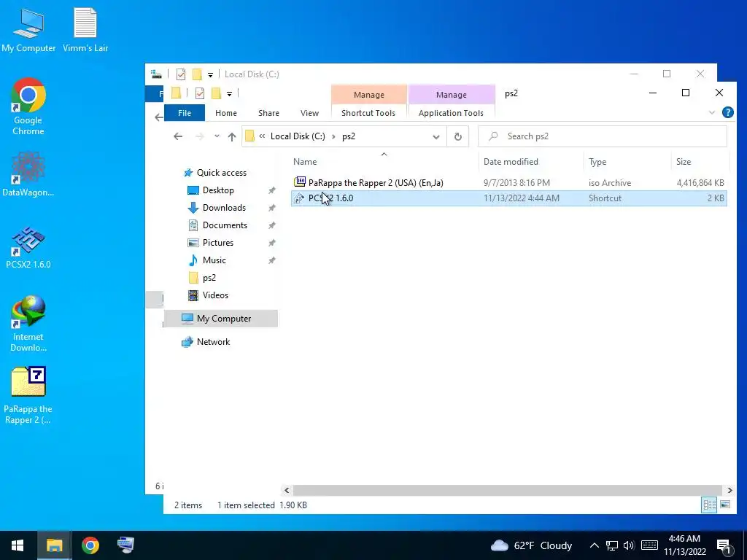Click Local Disk (C:) in address bar

(298, 136)
